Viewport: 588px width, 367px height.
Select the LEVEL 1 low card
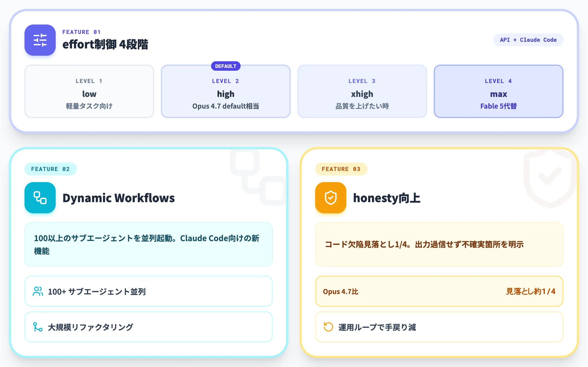click(89, 91)
